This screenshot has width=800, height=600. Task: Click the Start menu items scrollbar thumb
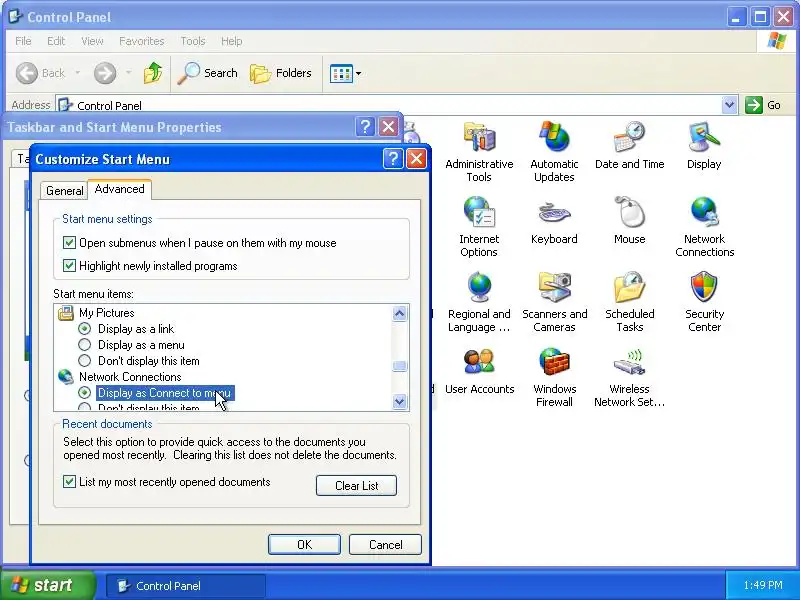coord(399,366)
